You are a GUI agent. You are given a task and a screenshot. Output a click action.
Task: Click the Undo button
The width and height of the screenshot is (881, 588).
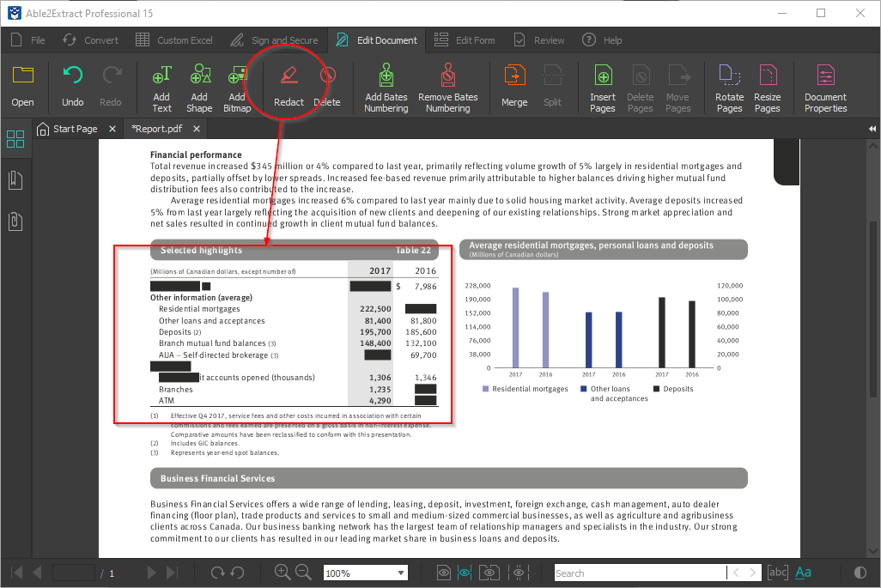(72, 86)
